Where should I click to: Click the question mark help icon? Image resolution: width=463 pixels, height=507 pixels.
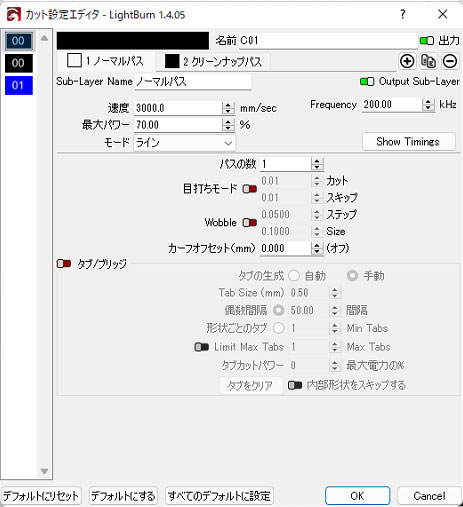[403, 14]
